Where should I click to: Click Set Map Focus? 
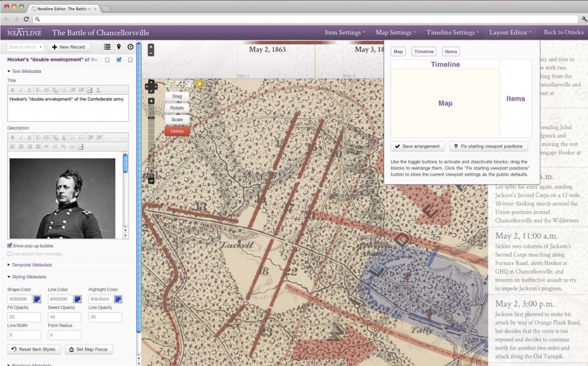tap(89, 349)
